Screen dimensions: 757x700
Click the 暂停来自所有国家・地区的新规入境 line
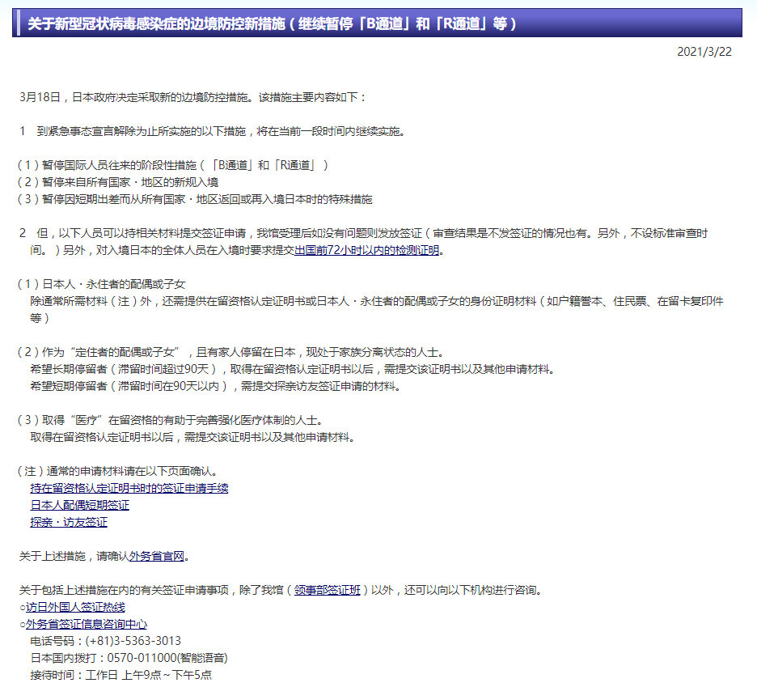tap(118, 182)
